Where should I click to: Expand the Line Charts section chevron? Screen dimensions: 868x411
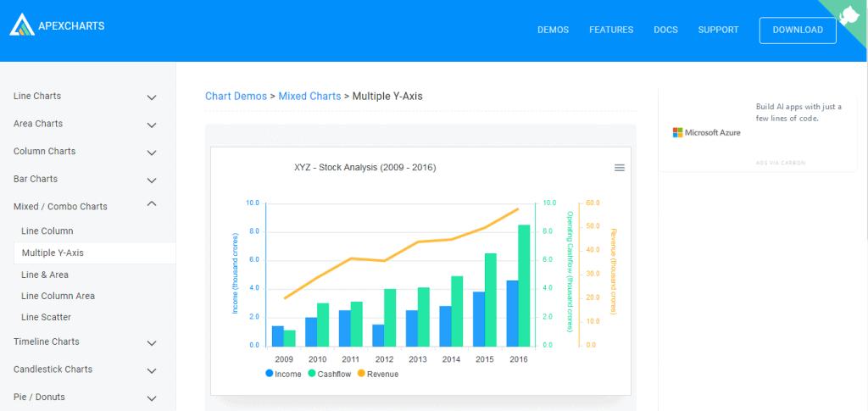152,97
